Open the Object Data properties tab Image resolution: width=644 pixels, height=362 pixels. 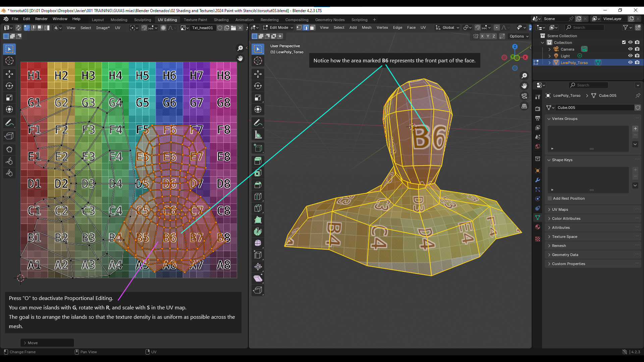click(x=538, y=218)
